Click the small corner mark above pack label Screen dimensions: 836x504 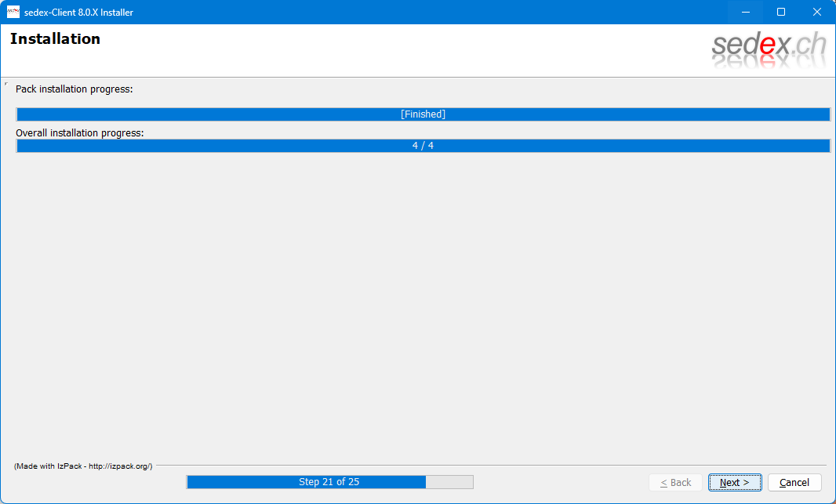coord(5,84)
